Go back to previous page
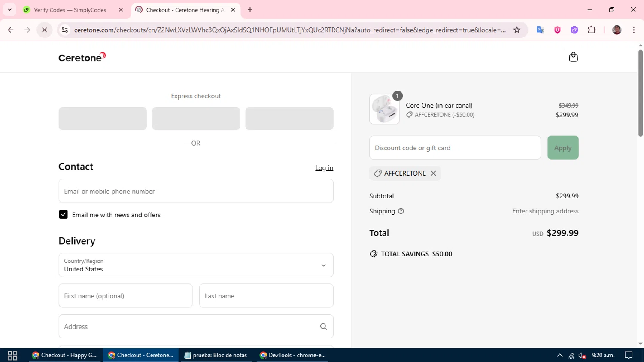The image size is (644, 362). (x=11, y=30)
